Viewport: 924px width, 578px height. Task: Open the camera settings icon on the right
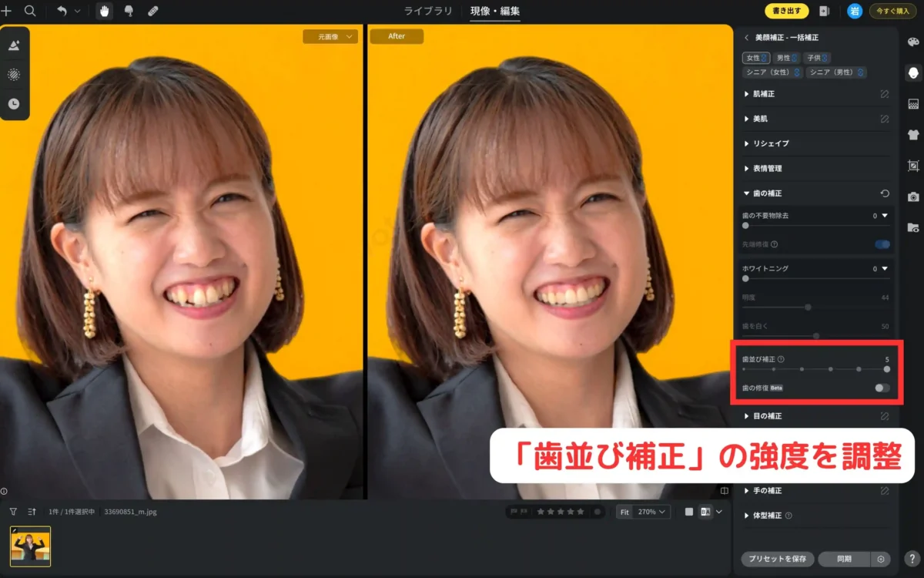[913, 196]
